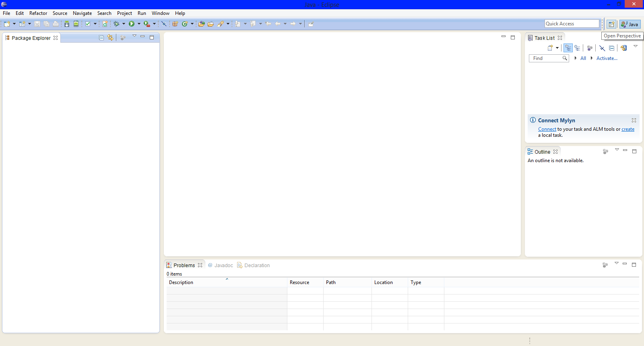Click the Debug bug icon in toolbar
The height and width of the screenshot is (346, 644).
116,24
